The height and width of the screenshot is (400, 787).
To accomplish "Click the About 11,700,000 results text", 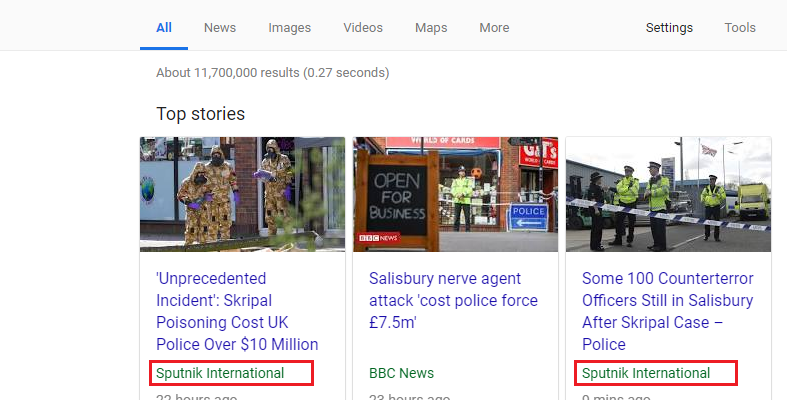I will [x=273, y=73].
